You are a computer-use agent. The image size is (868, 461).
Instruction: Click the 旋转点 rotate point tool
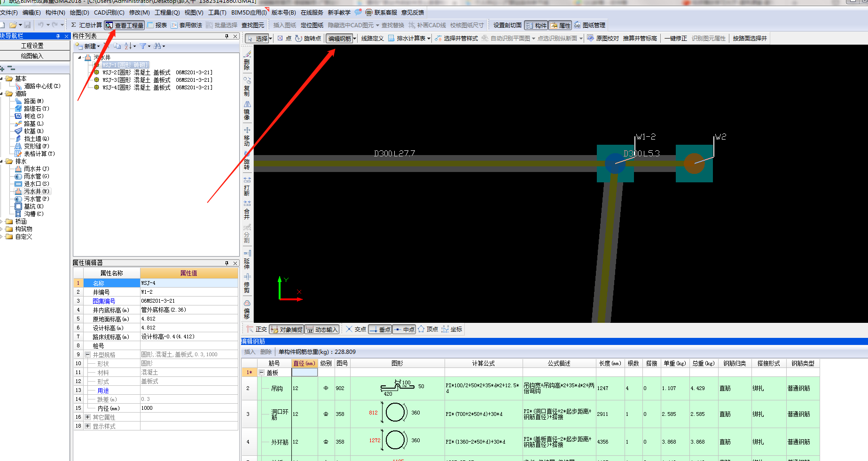[x=308, y=39]
